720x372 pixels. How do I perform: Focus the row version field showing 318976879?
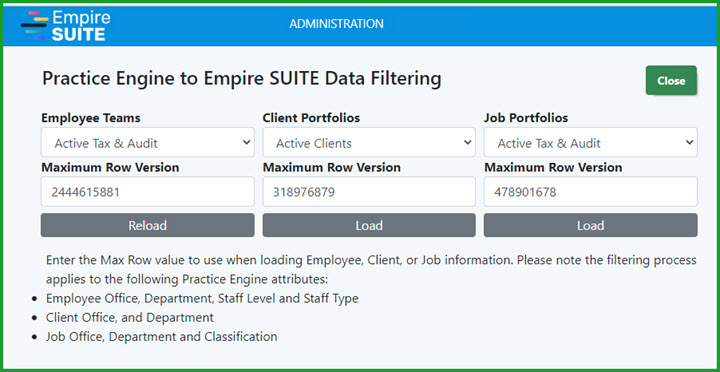click(x=369, y=192)
